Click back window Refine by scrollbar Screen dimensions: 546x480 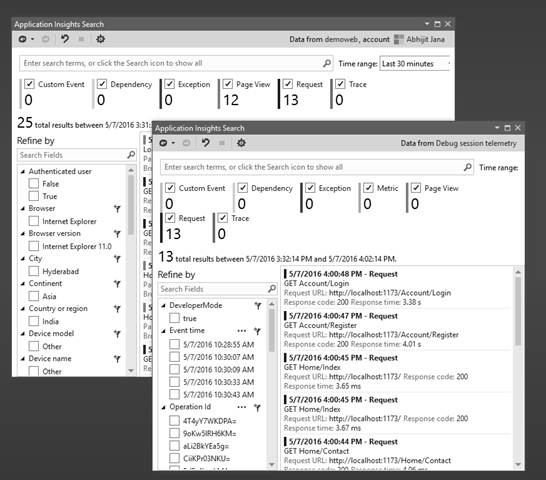[x=131, y=204]
